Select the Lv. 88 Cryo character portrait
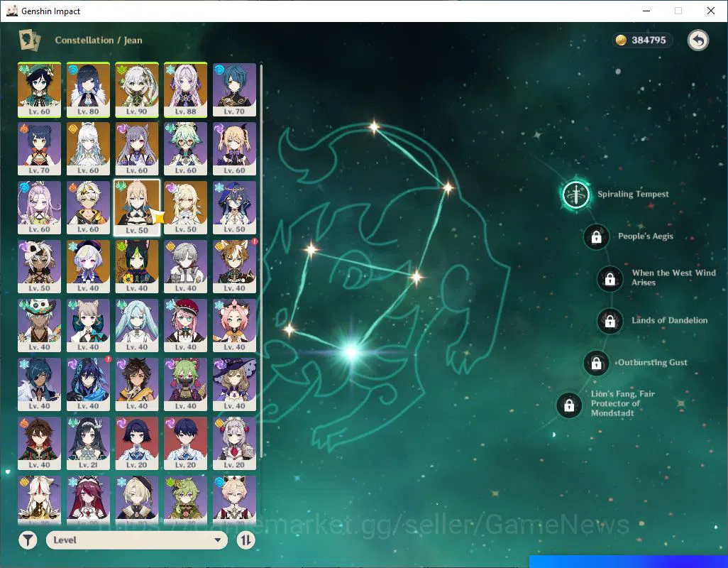 [186, 89]
